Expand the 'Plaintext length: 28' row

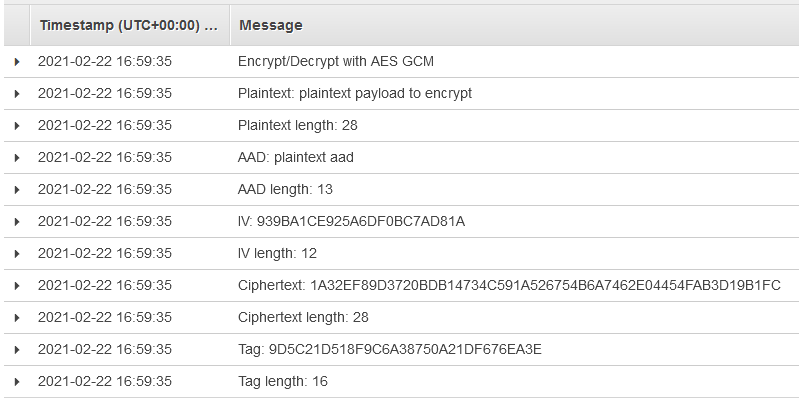(17, 126)
